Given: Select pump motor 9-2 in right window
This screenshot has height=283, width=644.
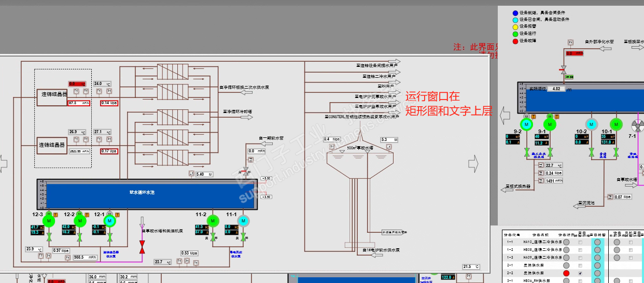Looking at the screenshot, I should click(526, 124).
